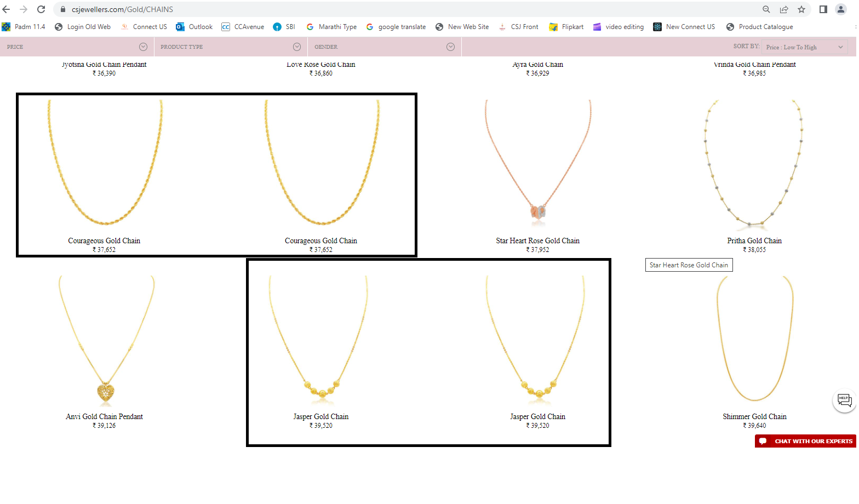Open Outlook bookmark
Image resolution: width=859 pixels, height=504 pixels.
pyautogui.click(x=194, y=27)
